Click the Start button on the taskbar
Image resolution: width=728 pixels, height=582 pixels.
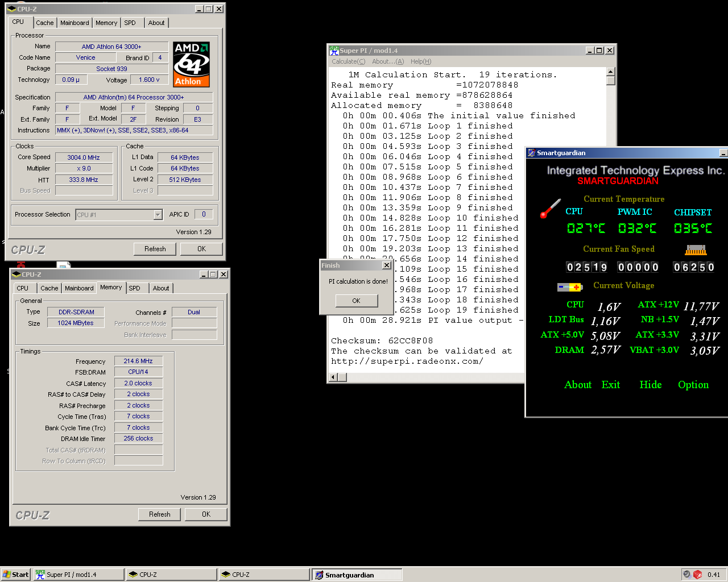point(15,575)
